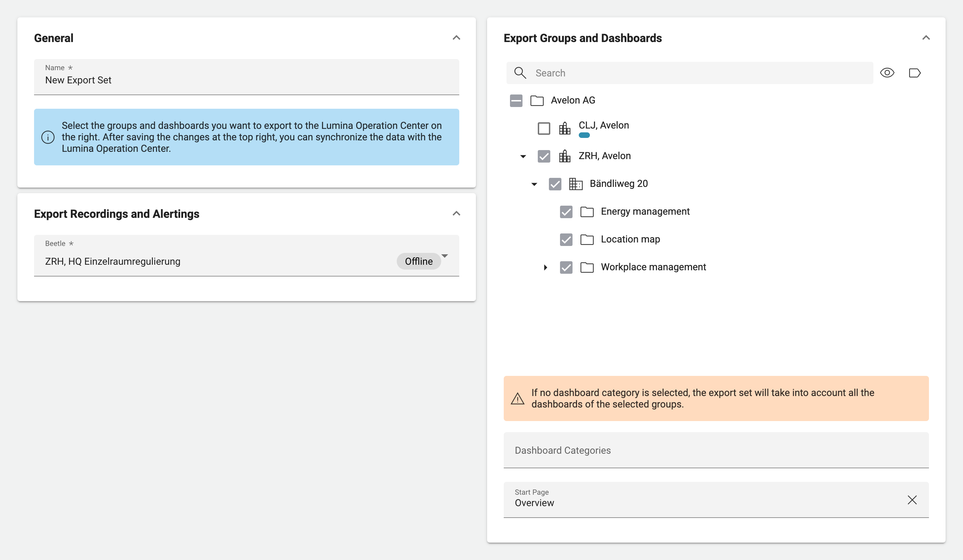
Task: Click the CLJ, Avelon building icon
Action: pos(565,128)
